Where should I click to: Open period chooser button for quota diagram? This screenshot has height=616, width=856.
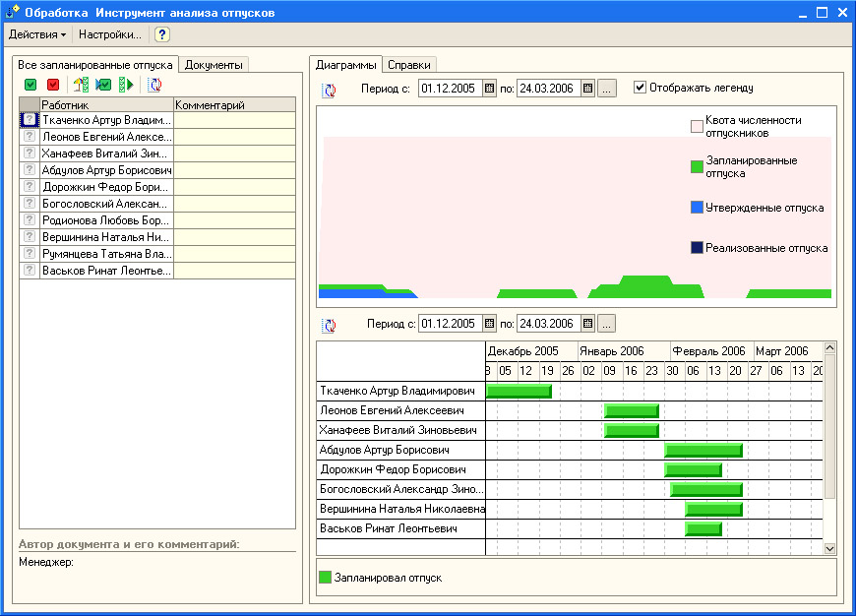coord(607,88)
